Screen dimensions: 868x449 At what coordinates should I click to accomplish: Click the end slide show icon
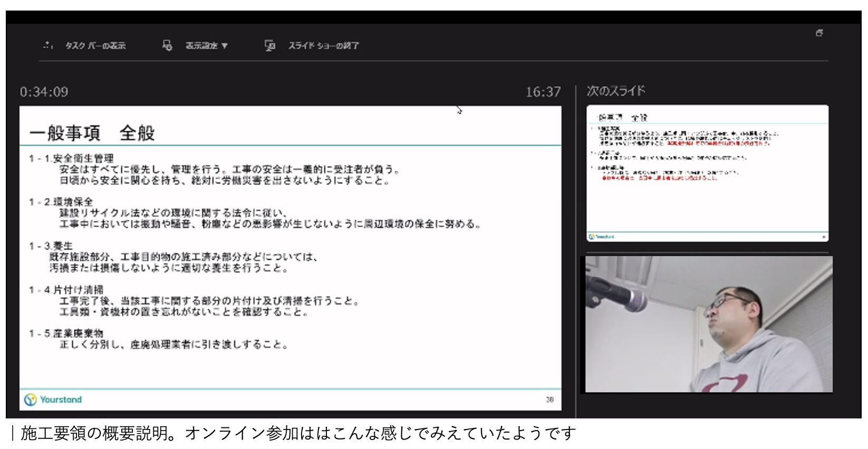coord(270,45)
